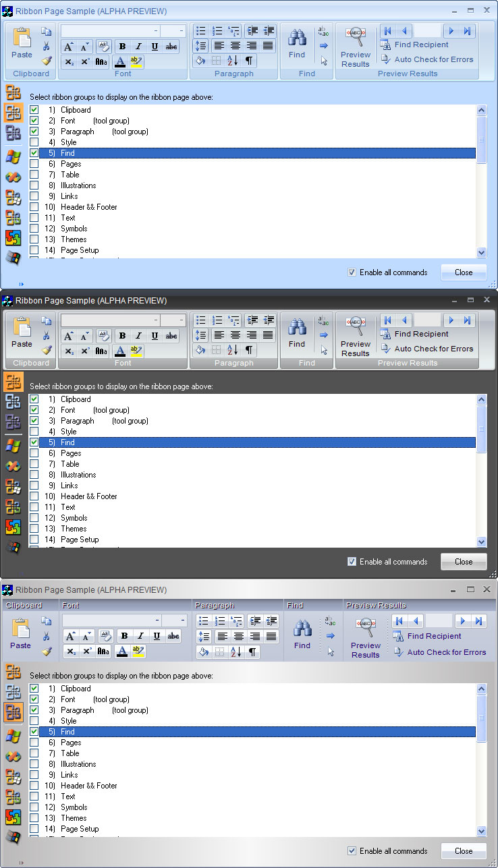The height and width of the screenshot is (868, 498).
Task: Click the Find binoculars in the blue window
Action: point(297,37)
